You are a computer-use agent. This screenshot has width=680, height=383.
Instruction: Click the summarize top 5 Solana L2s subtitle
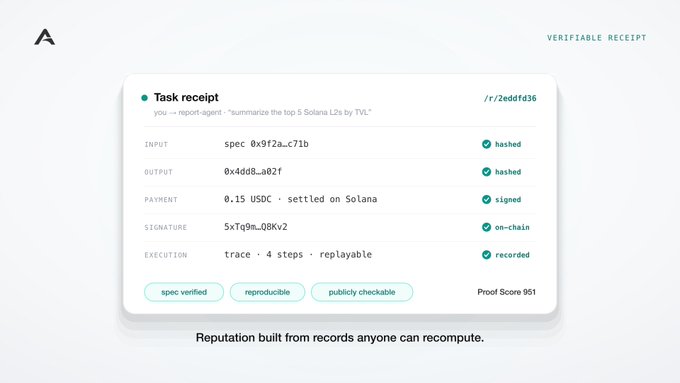[x=262, y=112]
